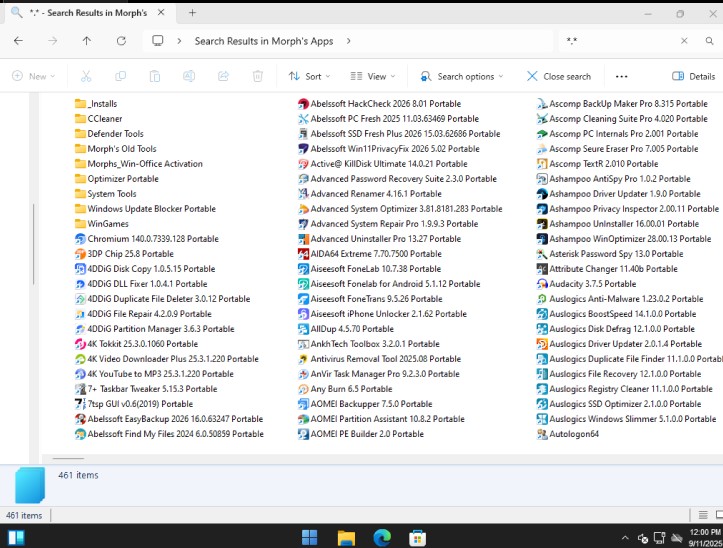Select the Autologon64 icon

tap(542, 434)
